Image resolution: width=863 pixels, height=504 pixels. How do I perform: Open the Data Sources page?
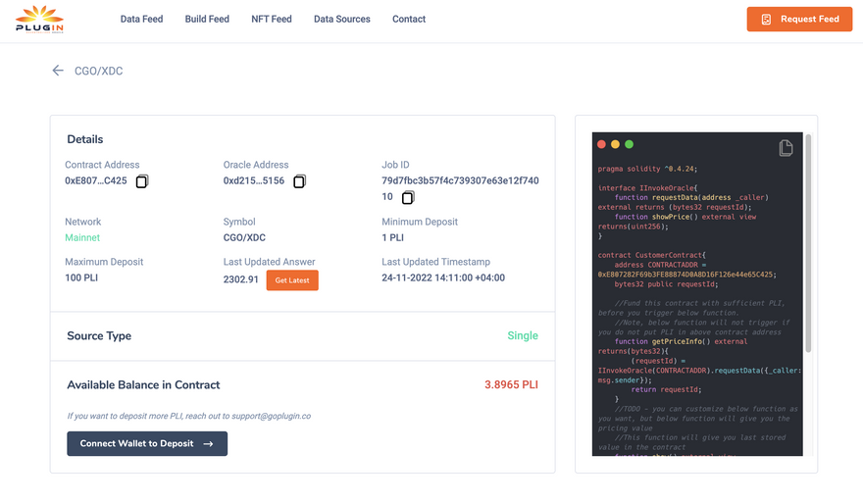pyautogui.click(x=342, y=19)
